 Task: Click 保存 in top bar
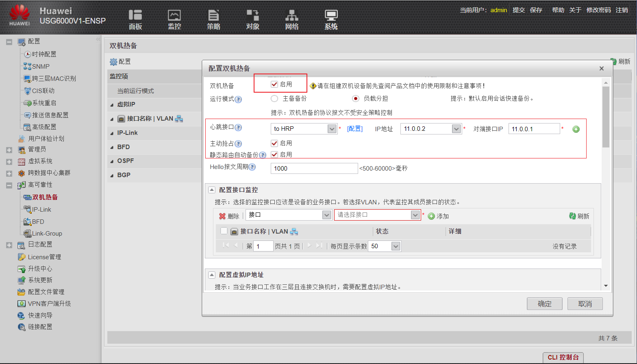[x=536, y=10]
